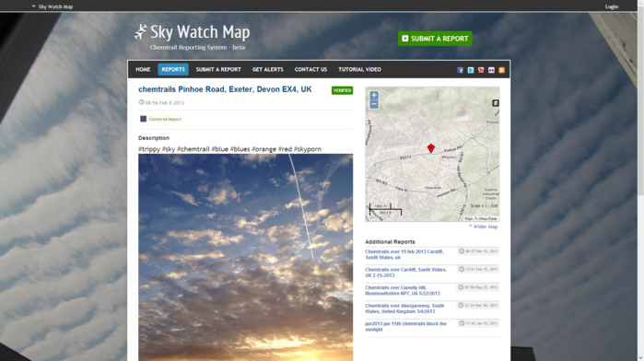Click the Description heading

[x=154, y=138]
